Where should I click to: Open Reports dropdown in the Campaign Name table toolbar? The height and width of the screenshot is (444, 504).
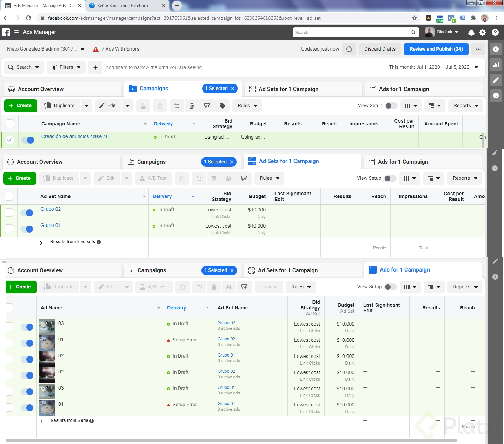click(466, 106)
